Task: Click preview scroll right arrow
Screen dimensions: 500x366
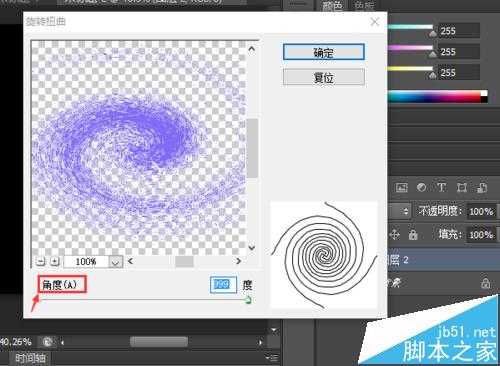Action: 238,261
